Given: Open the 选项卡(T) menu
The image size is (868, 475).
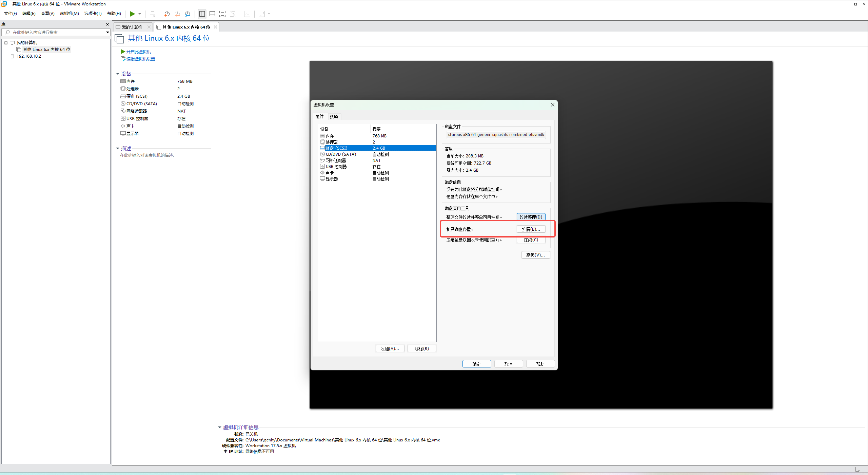Looking at the screenshot, I should point(93,14).
